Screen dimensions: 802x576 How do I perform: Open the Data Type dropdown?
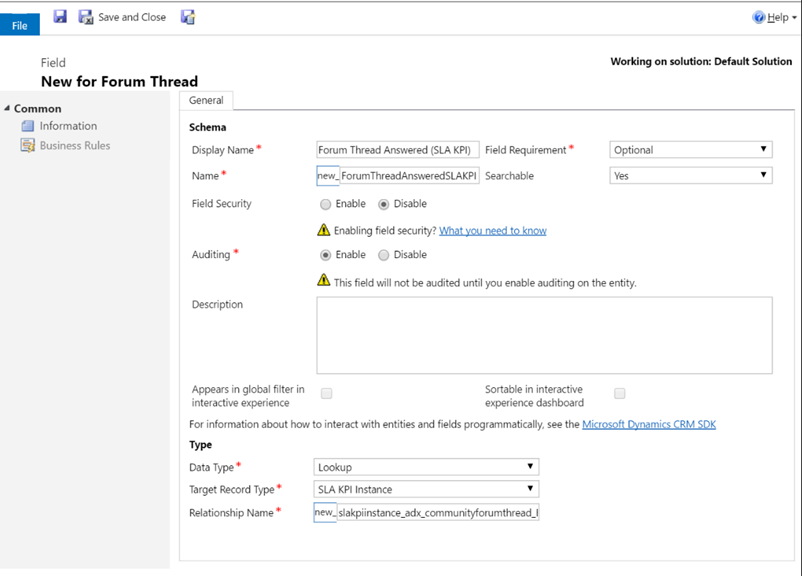pyautogui.click(x=426, y=467)
